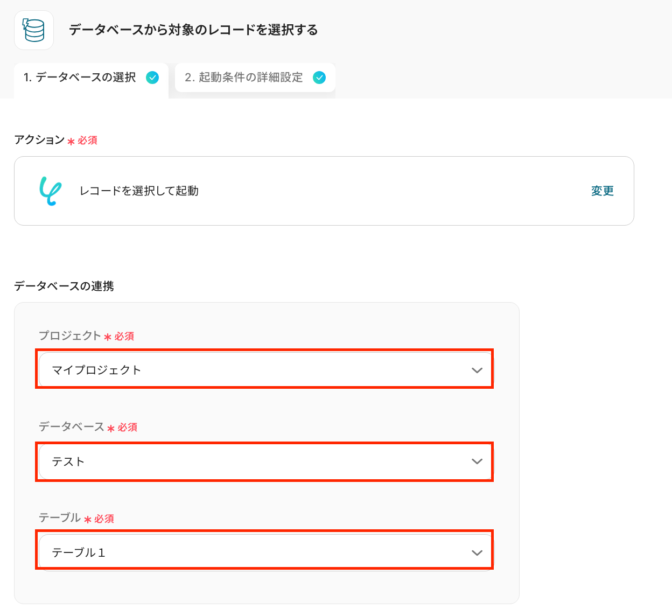672x616 pixels.
Task: Click the テーブル field label
Action: [x=60, y=518]
